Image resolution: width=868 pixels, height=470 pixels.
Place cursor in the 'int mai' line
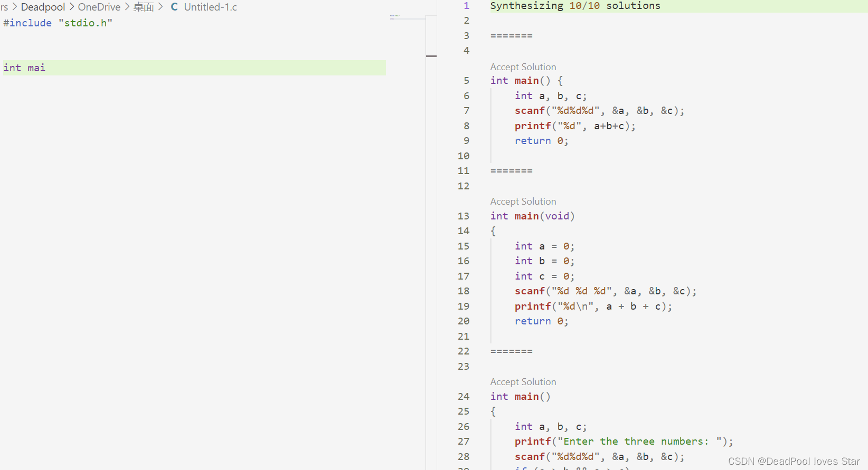194,68
